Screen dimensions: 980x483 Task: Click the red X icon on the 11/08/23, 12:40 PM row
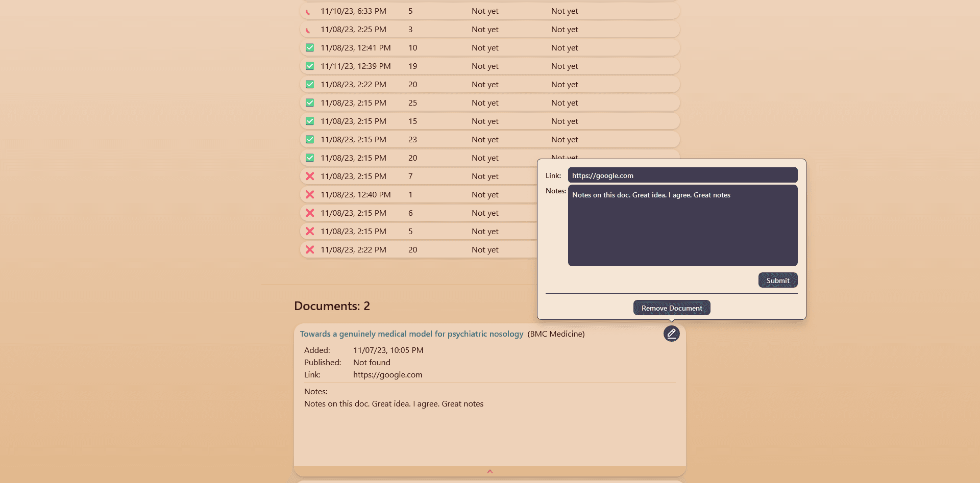coord(310,195)
